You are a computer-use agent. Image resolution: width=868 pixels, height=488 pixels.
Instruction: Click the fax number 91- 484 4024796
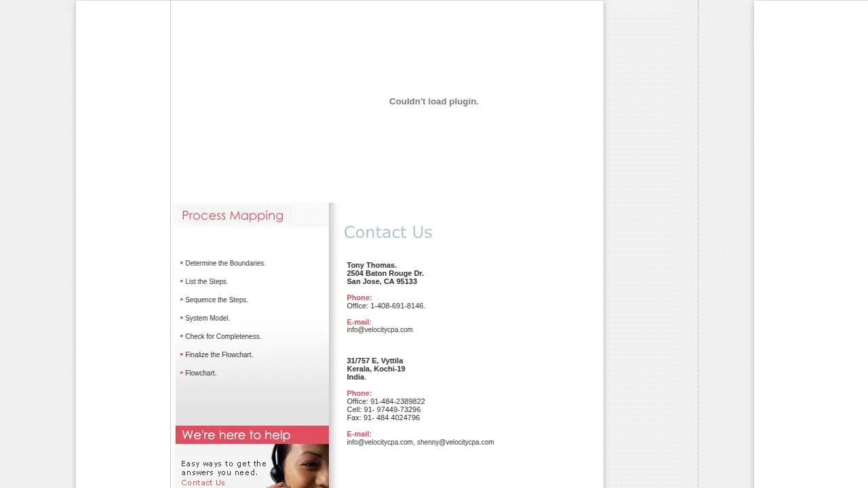point(391,418)
